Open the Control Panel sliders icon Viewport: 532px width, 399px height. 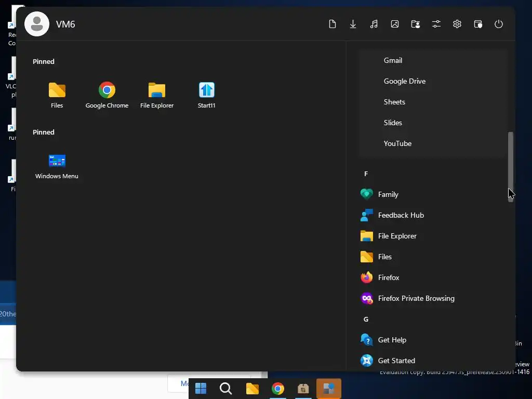(436, 24)
